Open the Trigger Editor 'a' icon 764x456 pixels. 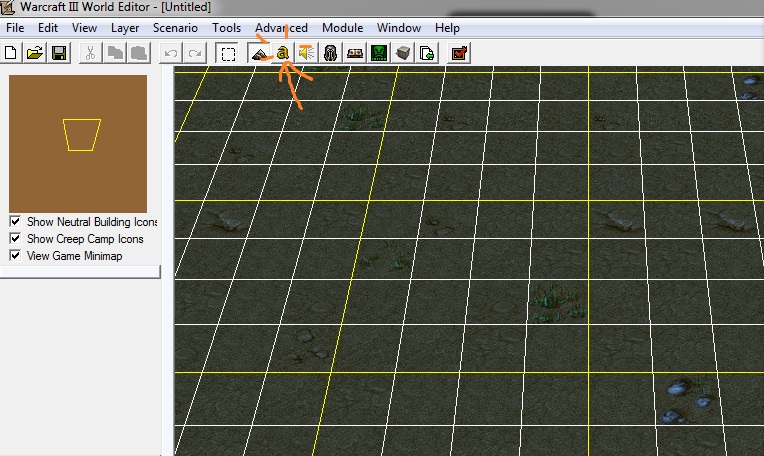coord(283,53)
